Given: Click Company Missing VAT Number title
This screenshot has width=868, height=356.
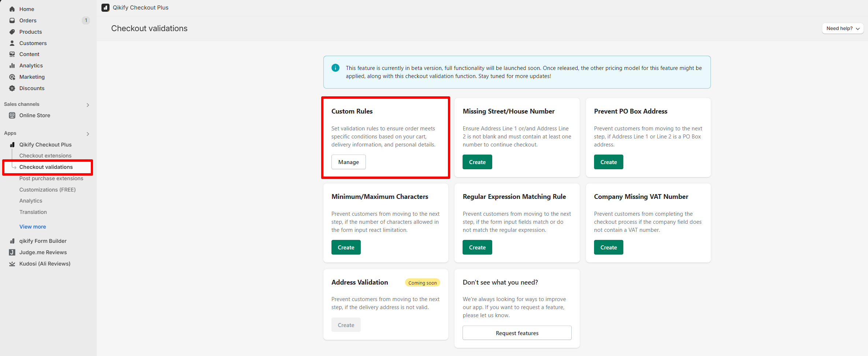Looking at the screenshot, I should coord(641,197).
